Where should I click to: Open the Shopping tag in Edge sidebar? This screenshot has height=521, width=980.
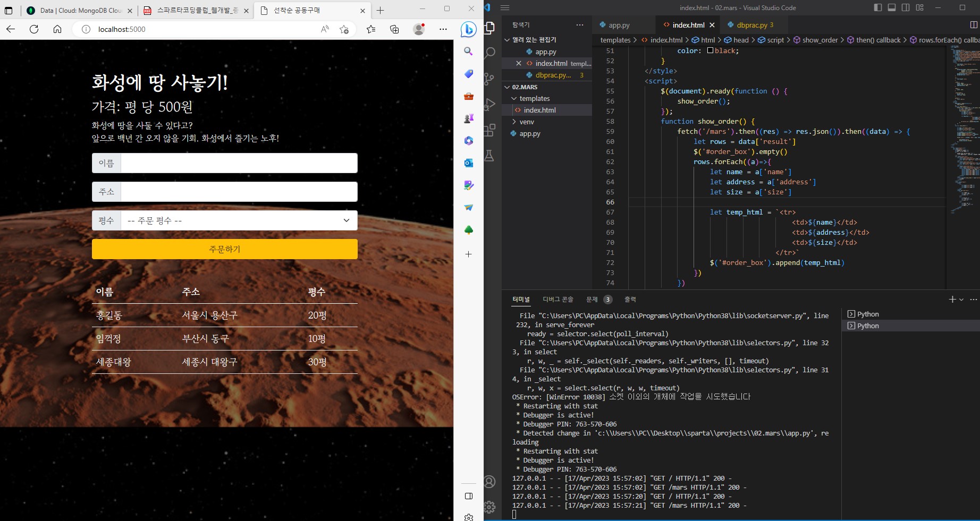pos(468,74)
